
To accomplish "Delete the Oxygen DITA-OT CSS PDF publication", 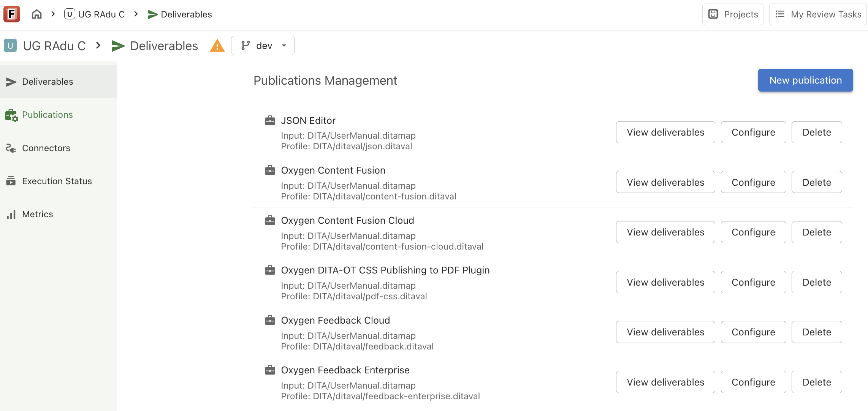I will point(816,282).
